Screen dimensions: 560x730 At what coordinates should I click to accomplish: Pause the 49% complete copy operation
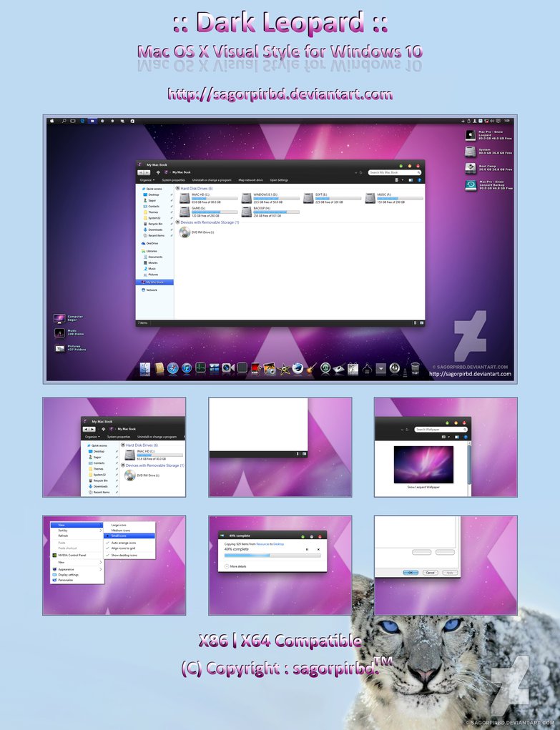click(x=307, y=549)
